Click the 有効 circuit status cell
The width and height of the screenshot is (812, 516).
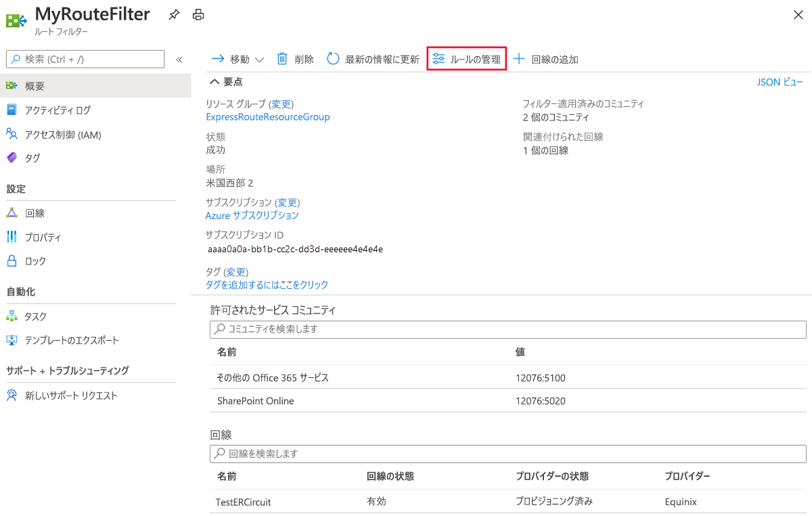376,502
